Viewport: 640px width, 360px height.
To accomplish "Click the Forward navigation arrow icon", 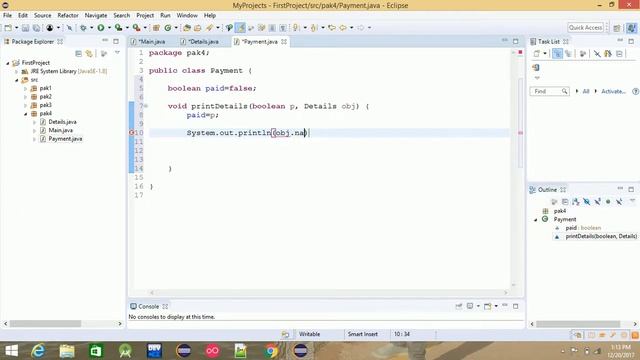I will [361, 28].
